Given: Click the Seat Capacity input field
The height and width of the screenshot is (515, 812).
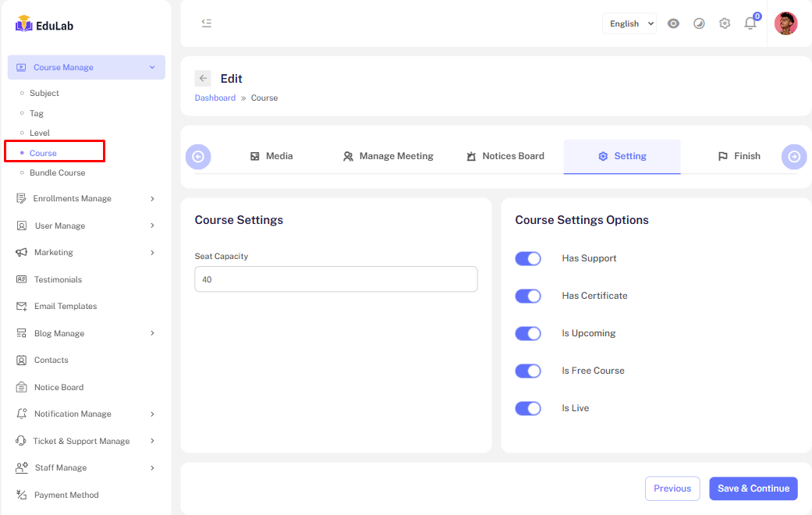Looking at the screenshot, I should pyautogui.click(x=335, y=279).
